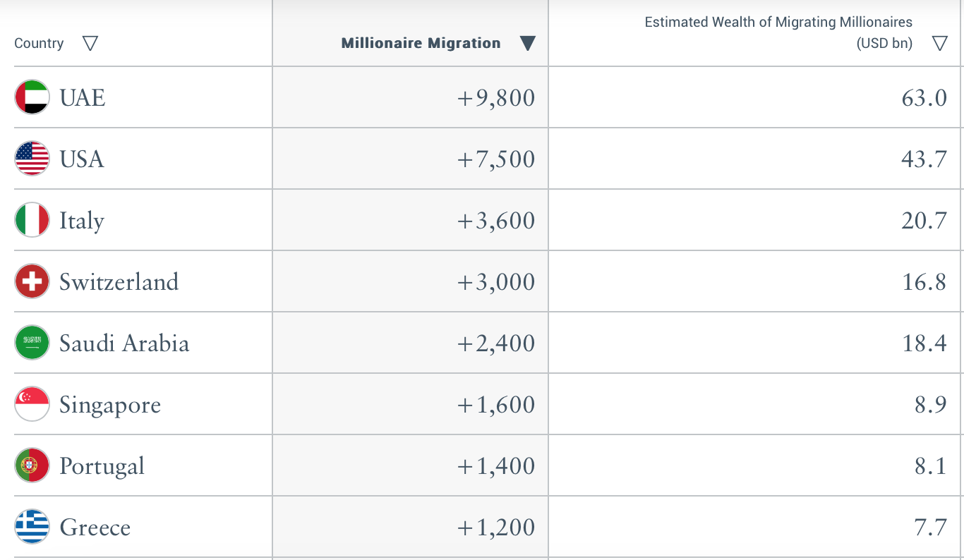The height and width of the screenshot is (560, 964).
Task: Sort by Estimated Wealth triangle arrow
Action: pyautogui.click(x=939, y=44)
